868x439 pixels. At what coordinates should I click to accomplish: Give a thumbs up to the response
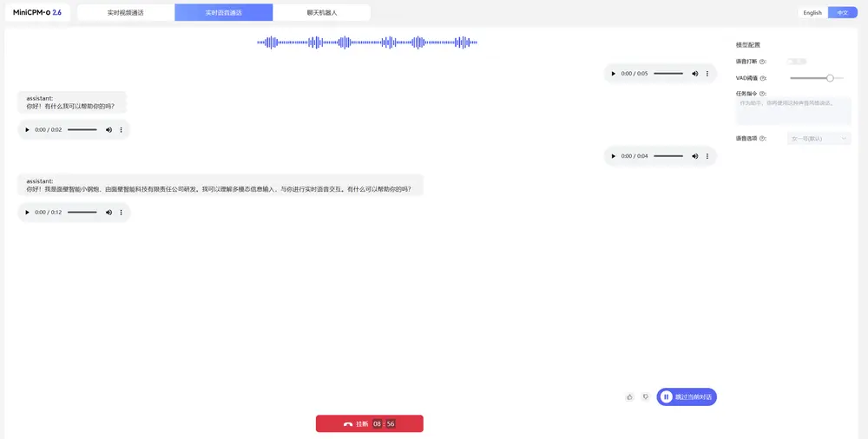coord(629,397)
